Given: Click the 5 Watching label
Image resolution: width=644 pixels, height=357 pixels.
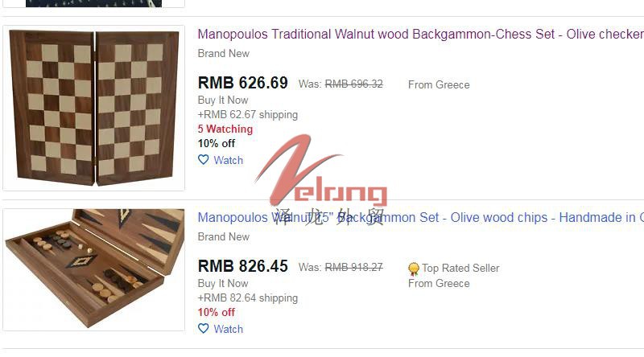Looking at the screenshot, I should click(225, 129).
